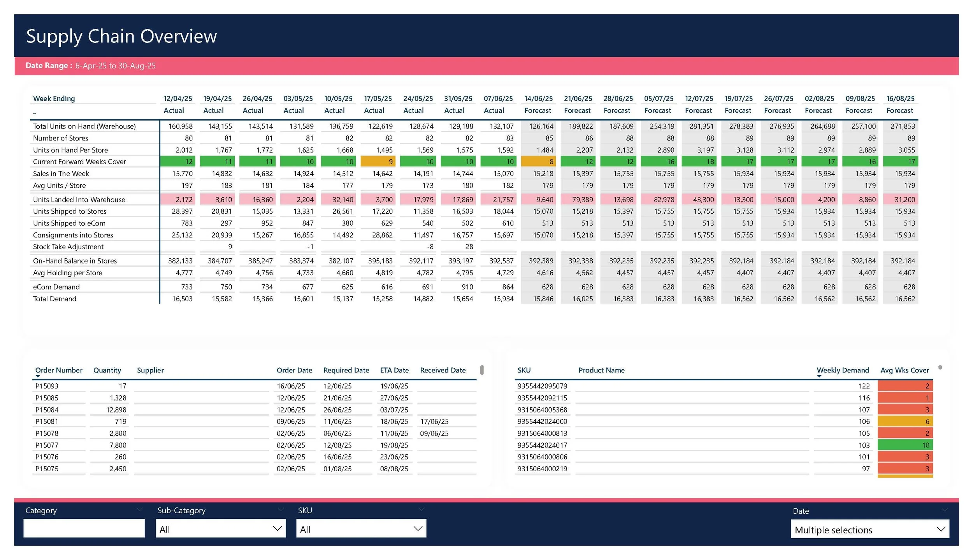Sort by ETA Date column header

tap(394, 370)
